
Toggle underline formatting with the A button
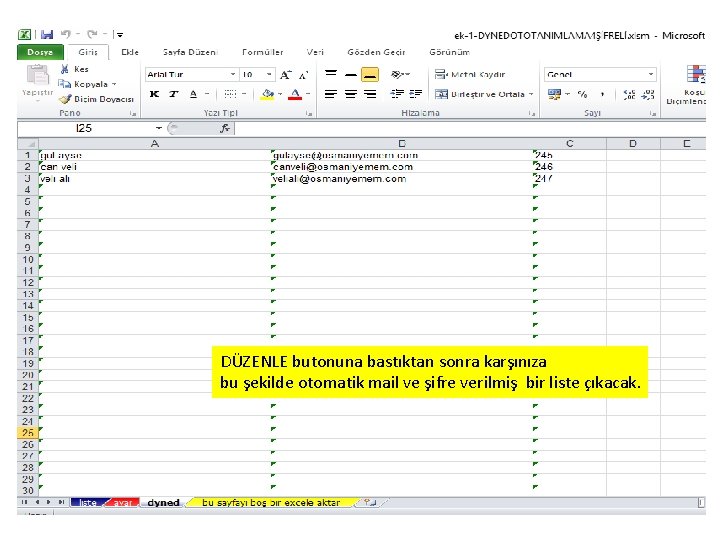[193, 94]
